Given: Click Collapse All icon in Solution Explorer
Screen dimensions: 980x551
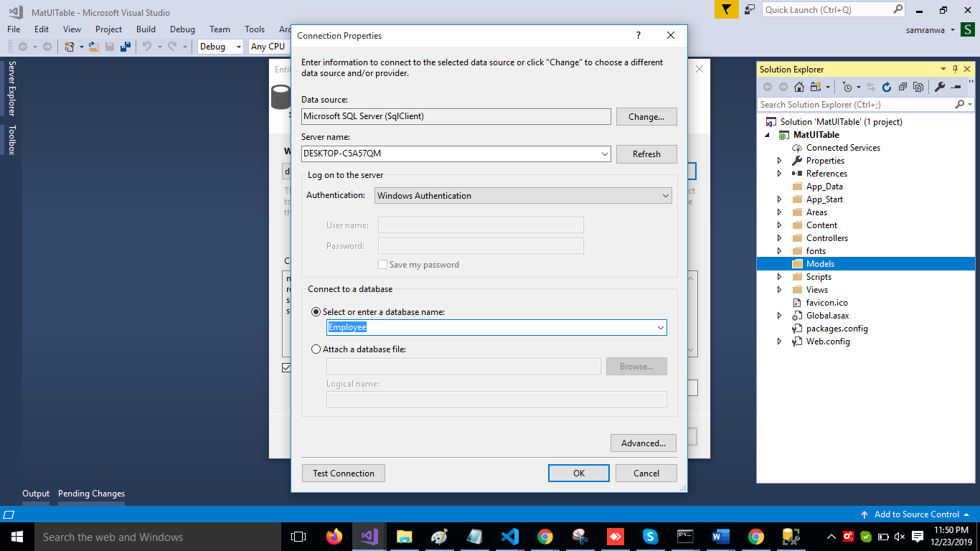Looking at the screenshot, I should click(x=903, y=87).
